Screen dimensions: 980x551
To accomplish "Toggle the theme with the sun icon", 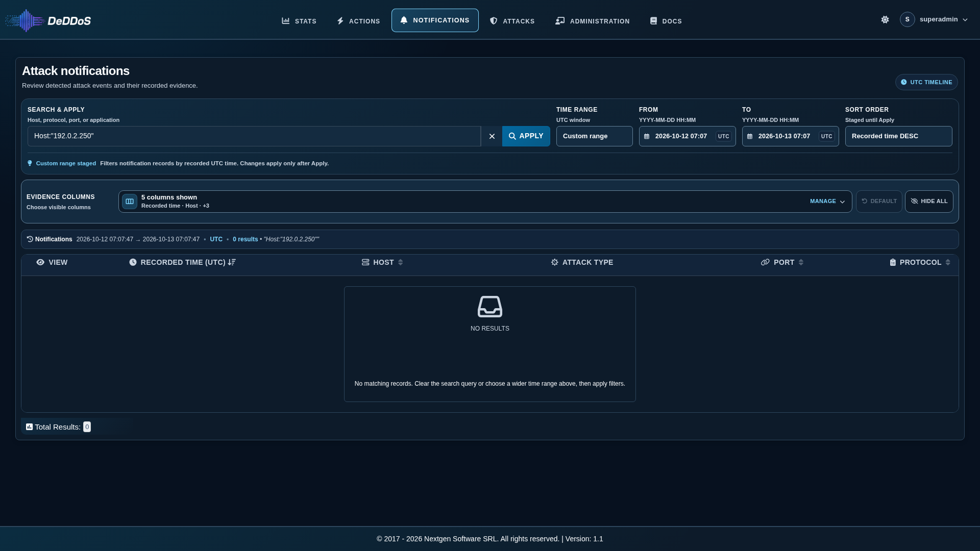I will tap(885, 19).
